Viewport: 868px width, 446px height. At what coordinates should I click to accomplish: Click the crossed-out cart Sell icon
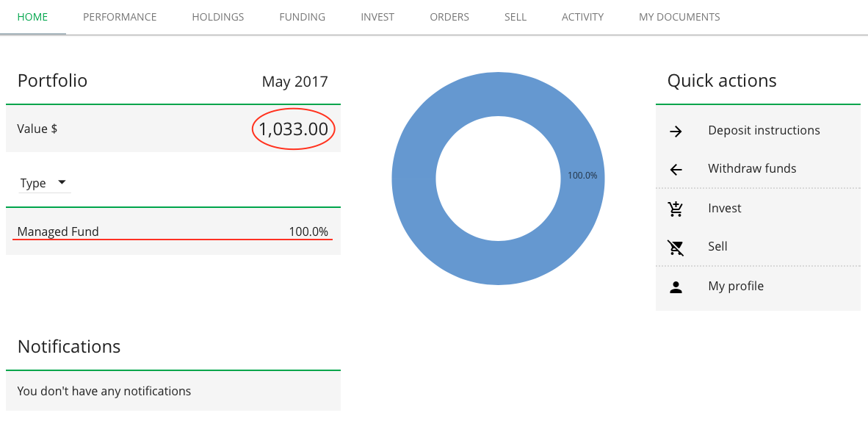676,248
